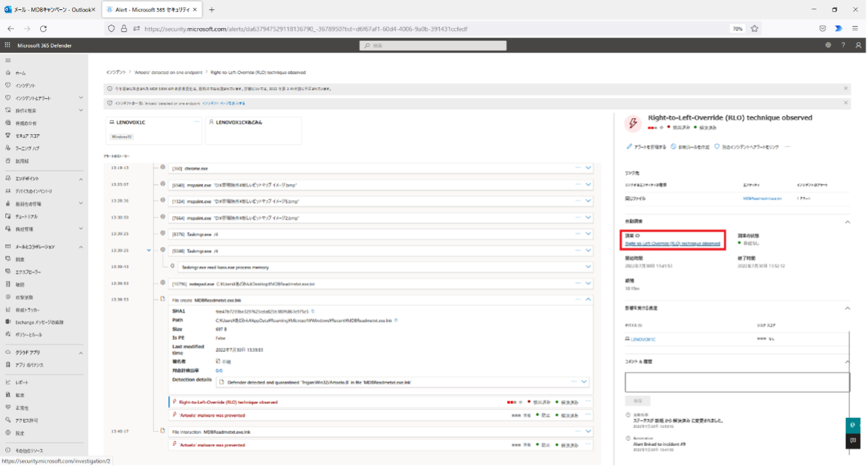The width and height of the screenshot is (868, 468).
Task: Collapse the navigation hamburger menu
Action: [x=8, y=60]
